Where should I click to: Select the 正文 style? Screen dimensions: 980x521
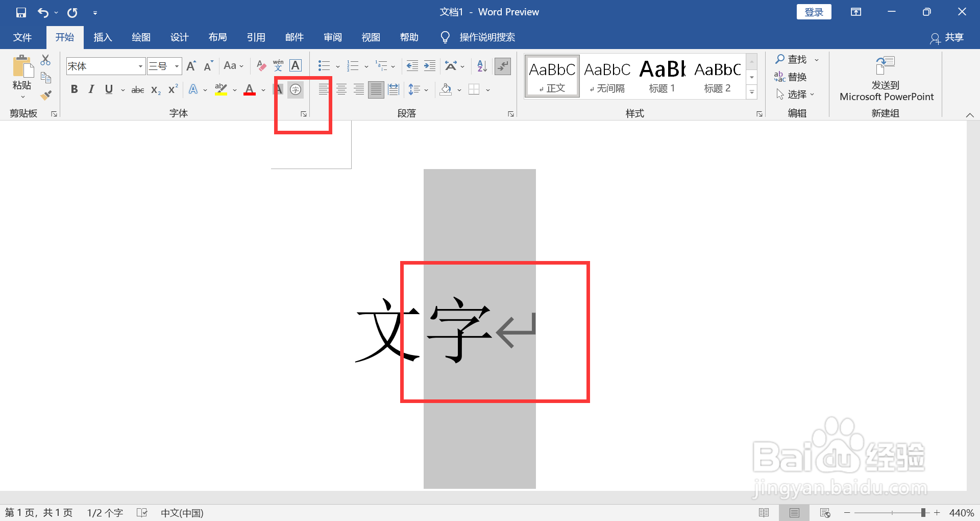point(552,77)
